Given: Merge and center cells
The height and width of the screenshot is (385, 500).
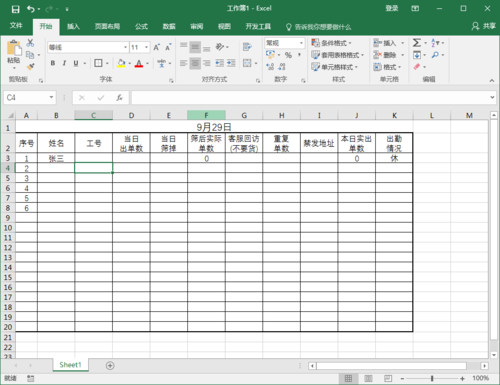Looking at the screenshot, I should pyautogui.click(x=247, y=63).
